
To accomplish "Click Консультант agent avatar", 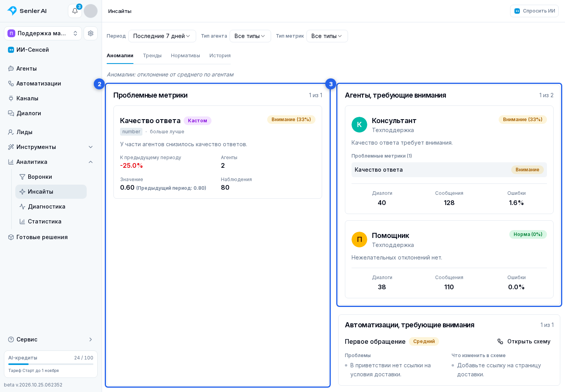I will tap(359, 125).
